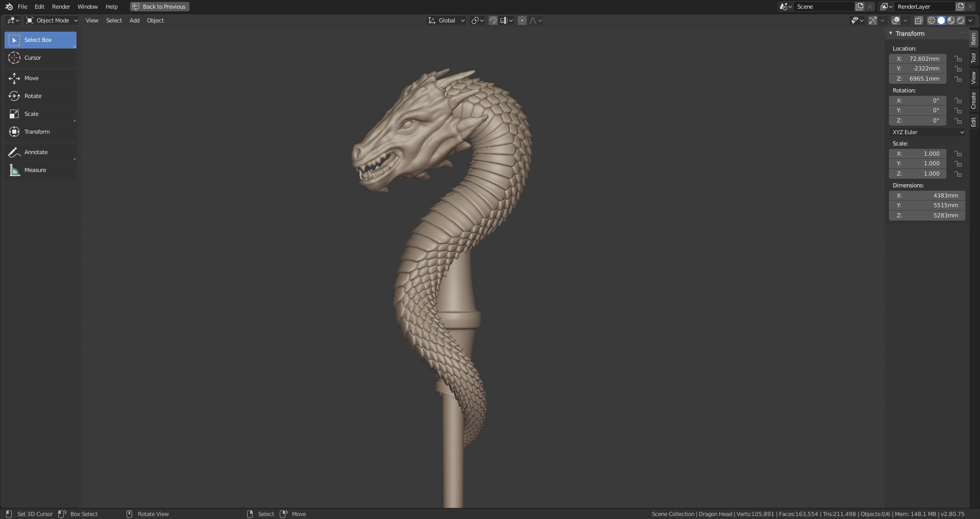Choose the Measure tool
Viewport: 980px width, 519px height.
tap(40, 170)
